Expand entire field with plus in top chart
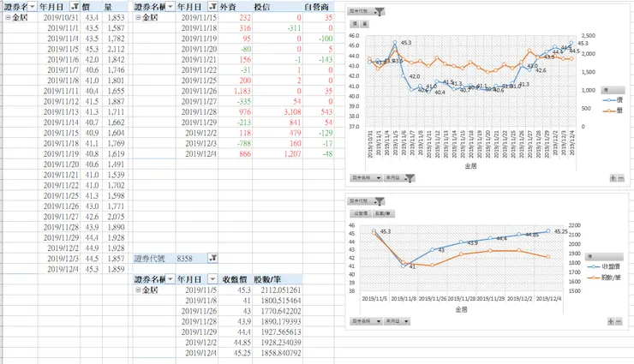This screenshot has width=634, height=364. tap(613, 178)
